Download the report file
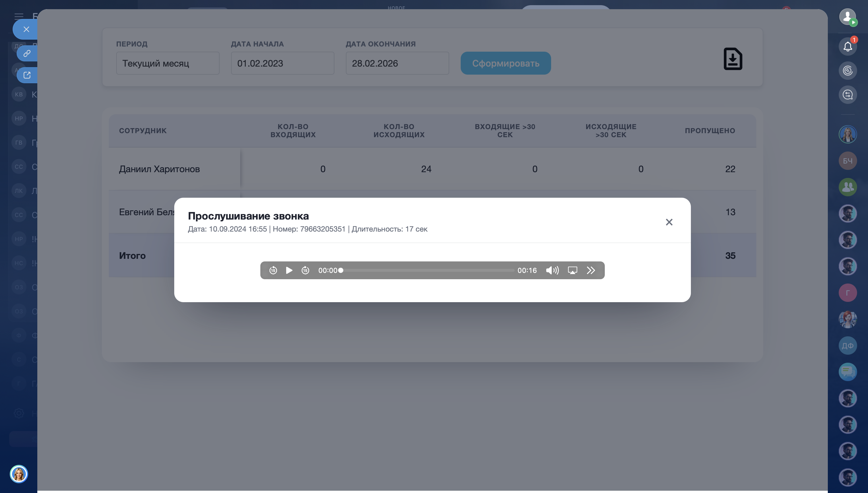Screen dimensions: 868x493 [x=733, y=59]
